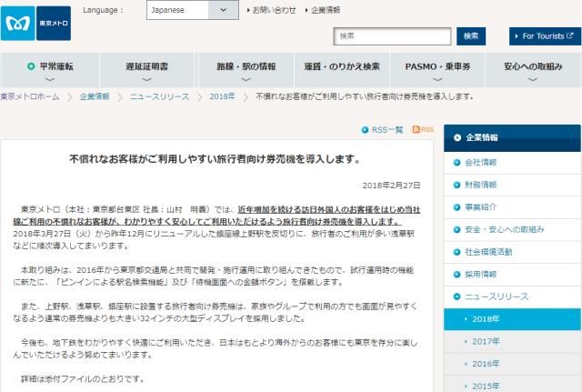Click the ニュースリリース breadcrumb link

160,97
